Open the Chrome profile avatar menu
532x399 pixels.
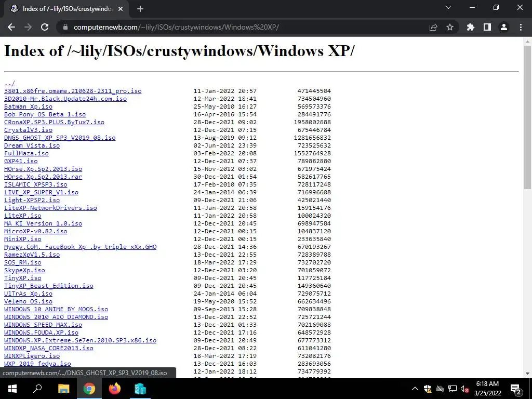click(504, 27)
